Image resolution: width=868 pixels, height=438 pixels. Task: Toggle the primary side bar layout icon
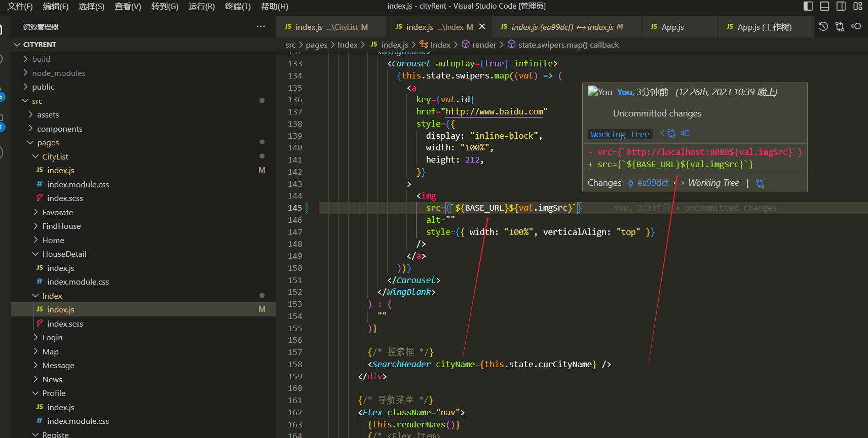[808, 6]
